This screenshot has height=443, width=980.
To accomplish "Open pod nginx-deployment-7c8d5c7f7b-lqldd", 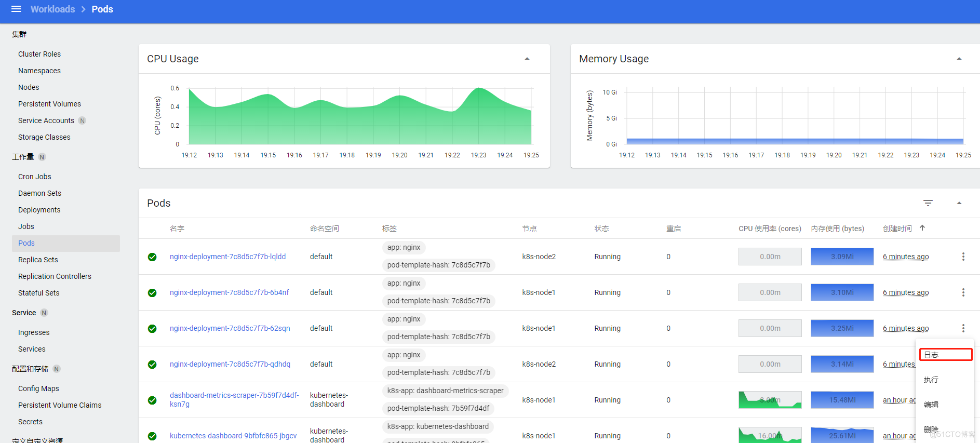I will (227, 257).
